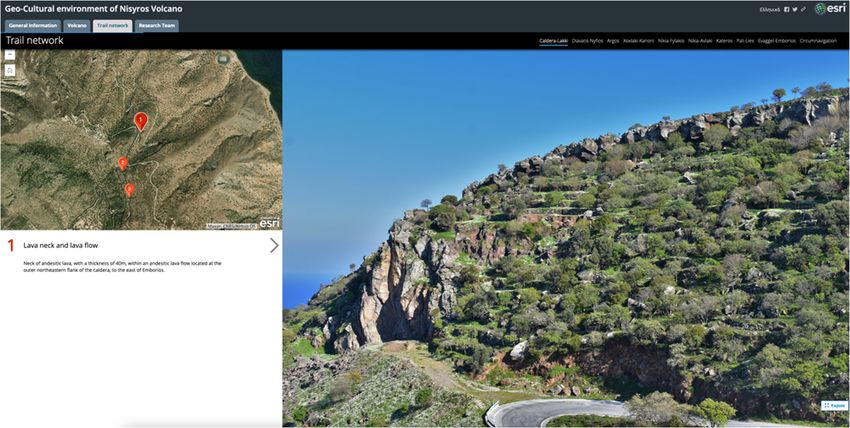850x428 pixels.
Task: Click the lava neck description paragraph
Action: [123, 266]
